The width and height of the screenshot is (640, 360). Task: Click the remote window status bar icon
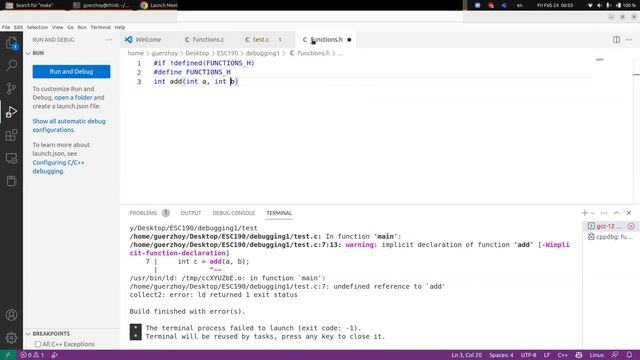[x=7, y=355]
